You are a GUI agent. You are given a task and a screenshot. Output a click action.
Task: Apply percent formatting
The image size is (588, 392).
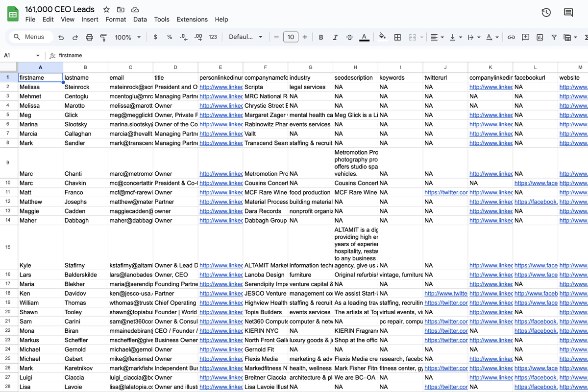click(x=169, y=37)
